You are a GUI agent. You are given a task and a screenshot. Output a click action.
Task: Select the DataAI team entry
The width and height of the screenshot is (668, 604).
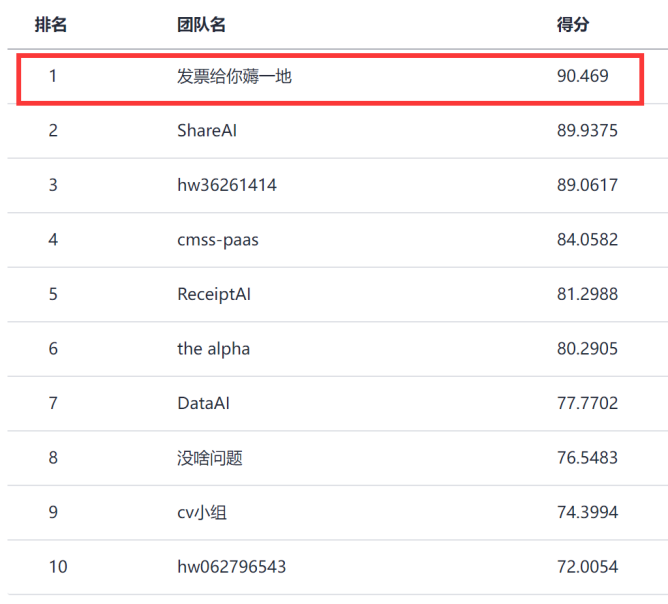coord(204,403)
